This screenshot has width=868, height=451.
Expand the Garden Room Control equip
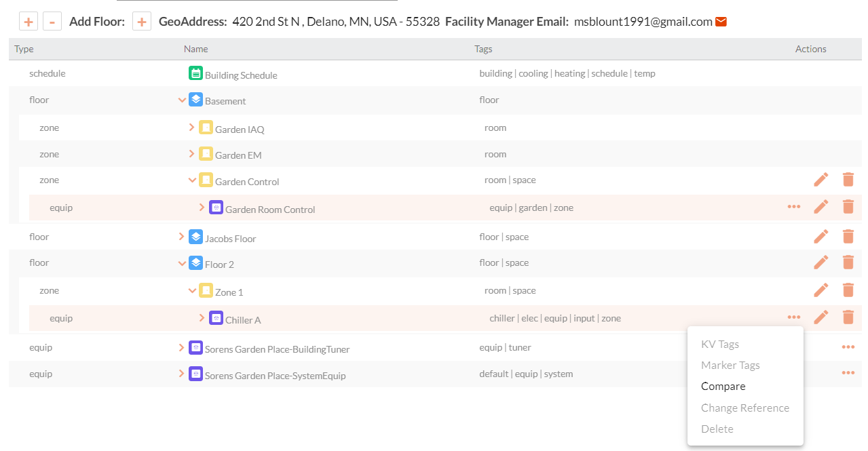(202, 207)
